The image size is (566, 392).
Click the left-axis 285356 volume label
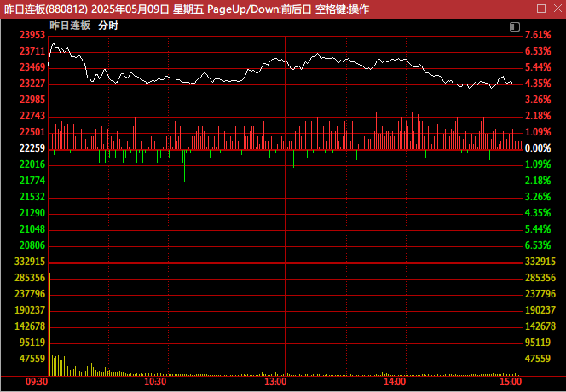click(x=30, y=278)
